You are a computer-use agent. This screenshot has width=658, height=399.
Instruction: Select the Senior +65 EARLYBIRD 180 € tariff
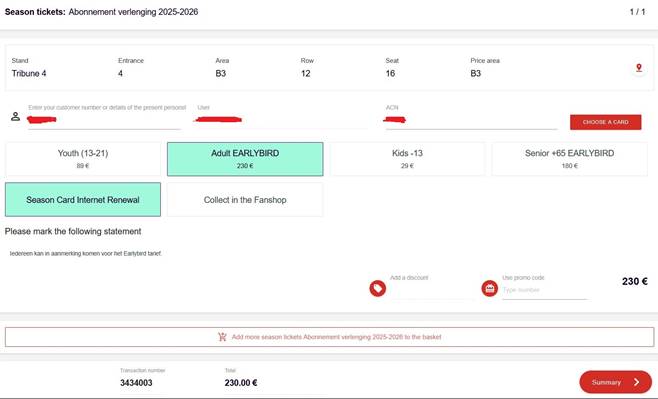pos(569,159)
